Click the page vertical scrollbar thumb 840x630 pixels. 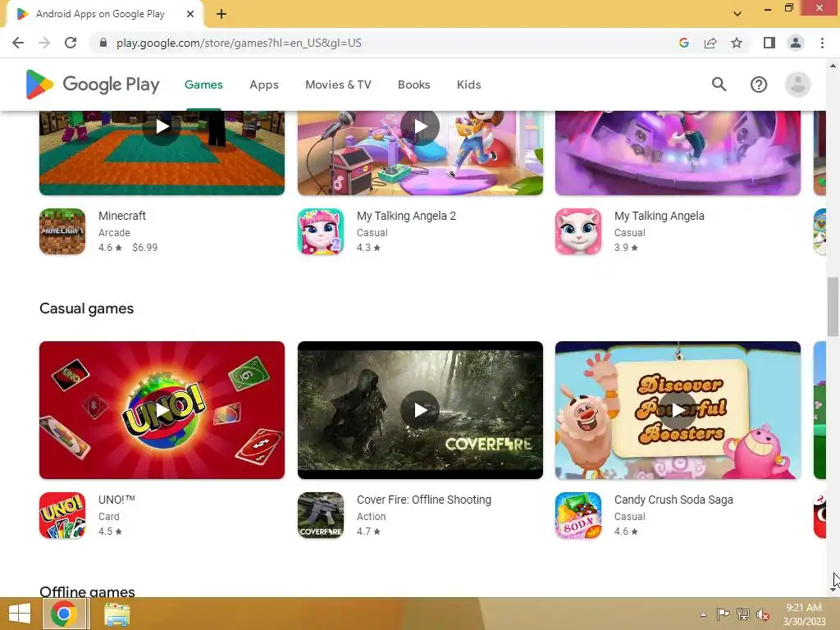[x=833, y=307]
